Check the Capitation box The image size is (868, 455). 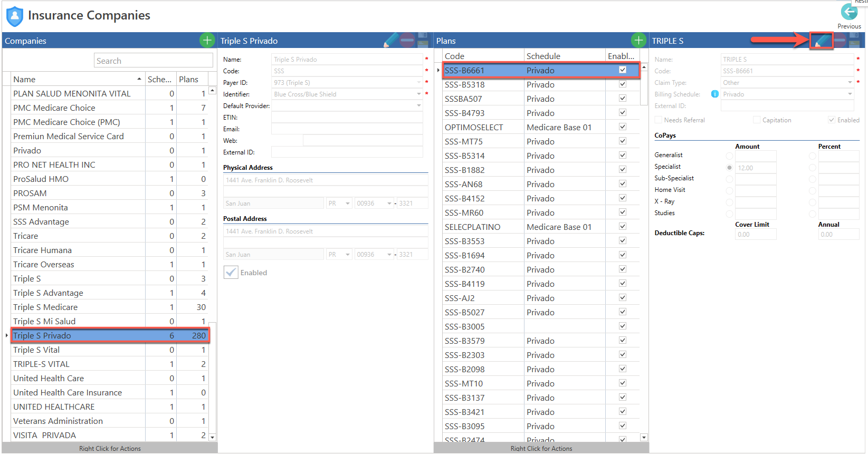pos(757,120)
